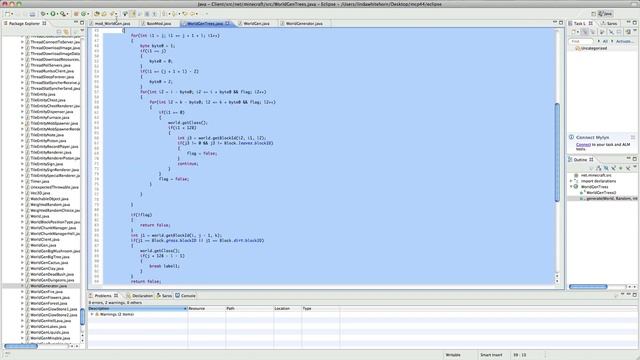This screenshot has height=360, width=640.
Task: Toggle Link with Editor in Package Explorer
Action: 66,31
